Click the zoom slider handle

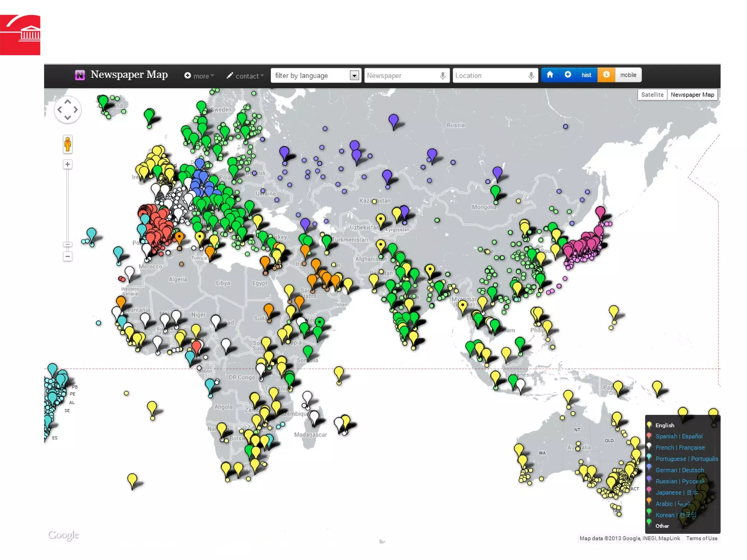tap(67, 244)
